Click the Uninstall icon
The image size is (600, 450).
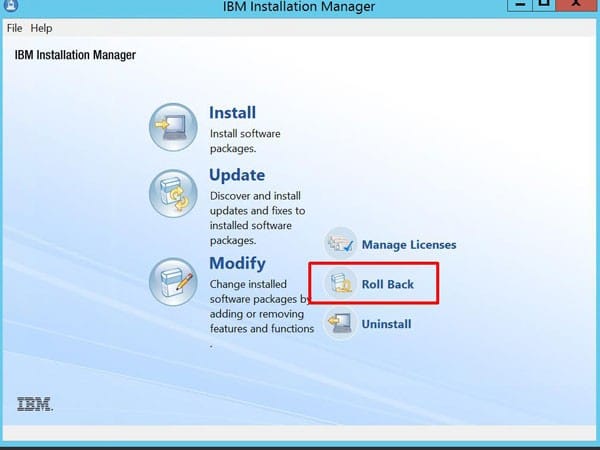(x=340, y=323)
